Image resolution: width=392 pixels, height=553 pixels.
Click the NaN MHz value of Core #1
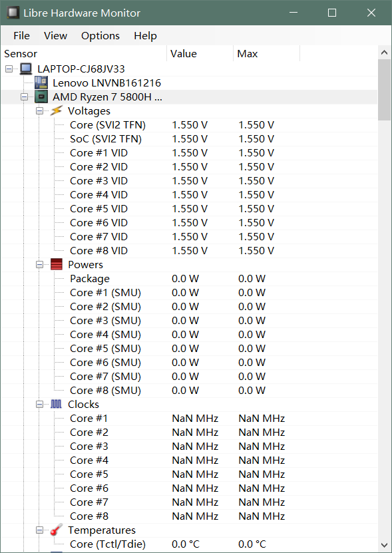(195, 419)
